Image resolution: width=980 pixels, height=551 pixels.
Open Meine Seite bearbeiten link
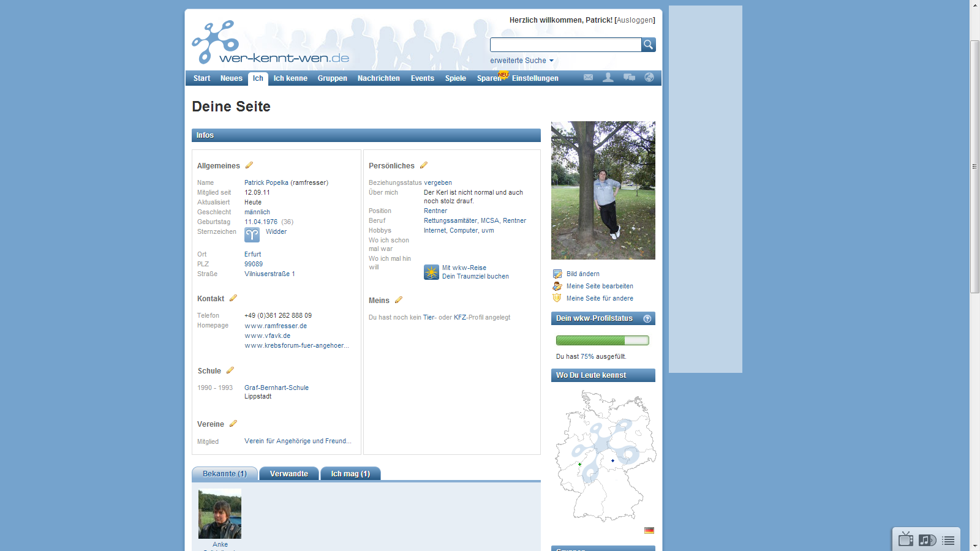(x=600, y=286)
